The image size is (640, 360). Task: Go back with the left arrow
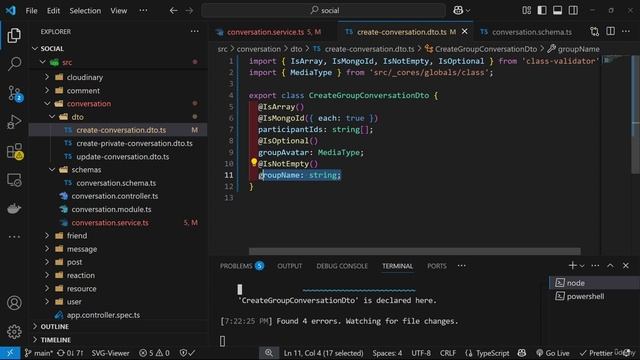173,10
